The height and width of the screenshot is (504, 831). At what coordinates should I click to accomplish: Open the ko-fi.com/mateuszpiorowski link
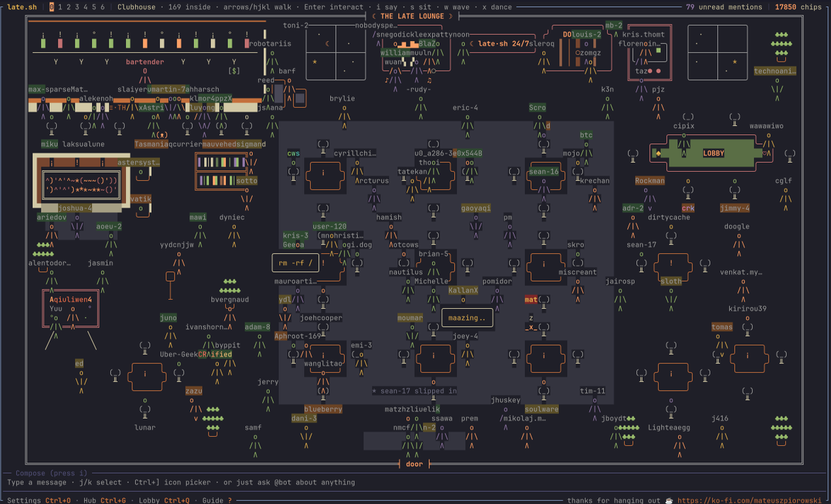750,500
